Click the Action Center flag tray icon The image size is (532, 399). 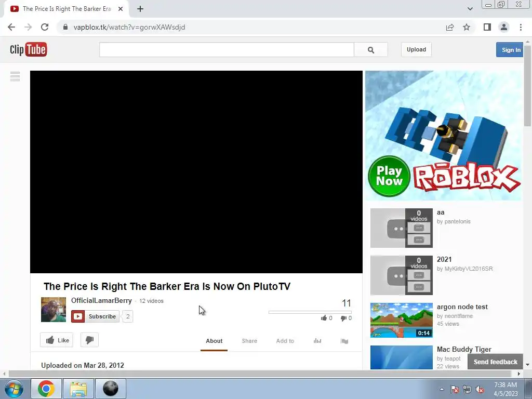[455, 390]
